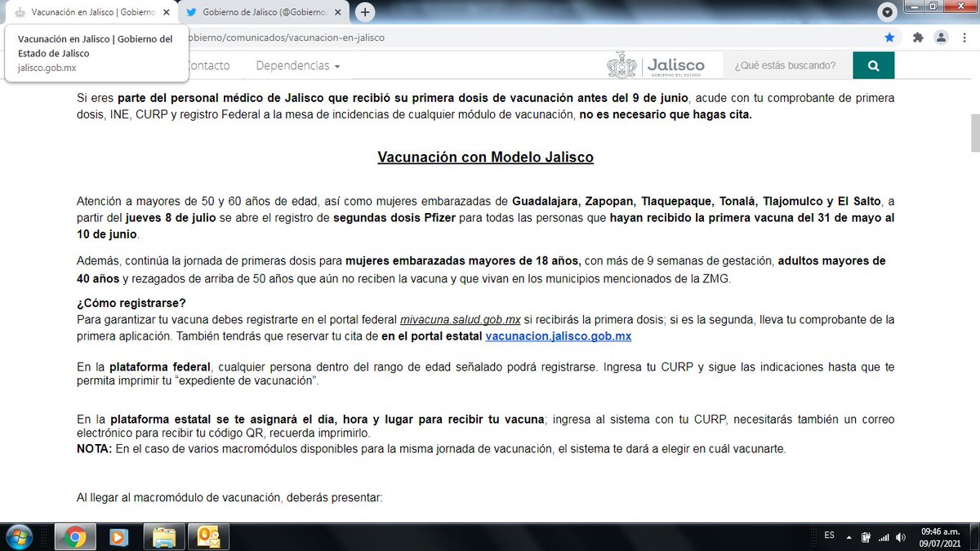Open the Chrome profile avatar icon
This screenshot has height=551, width=980.
pyautogui.click(x=942, y=38)
